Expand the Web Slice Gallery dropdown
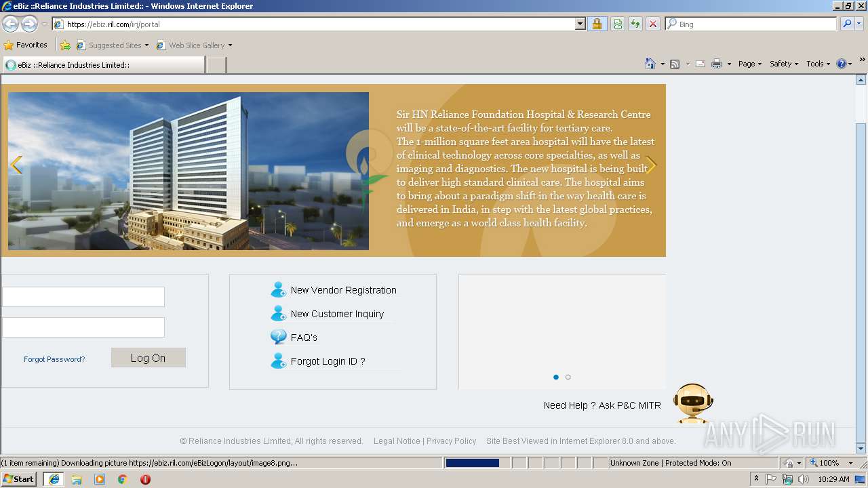The width and height of the screenshot is (868, 488). 230,45
